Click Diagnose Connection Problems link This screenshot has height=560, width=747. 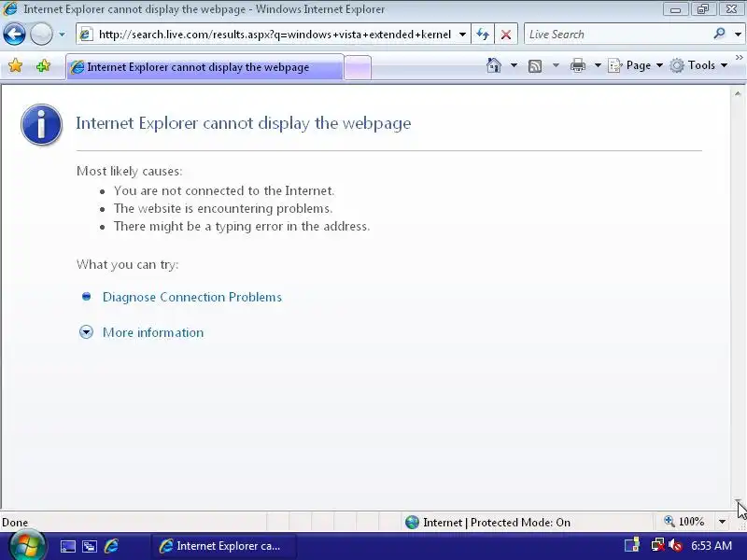pyautogui.click(x=192, y=297)
